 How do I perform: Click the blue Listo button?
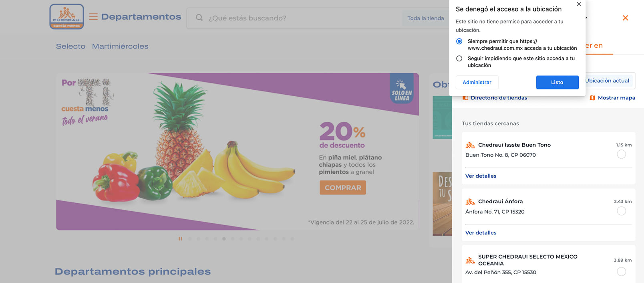click(x=557, y=82)
